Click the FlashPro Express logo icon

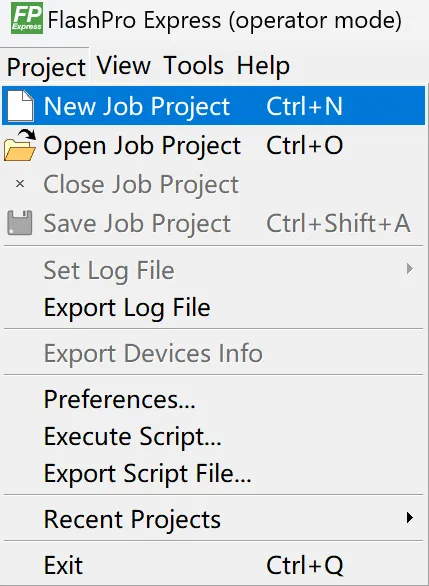(27, 18)
